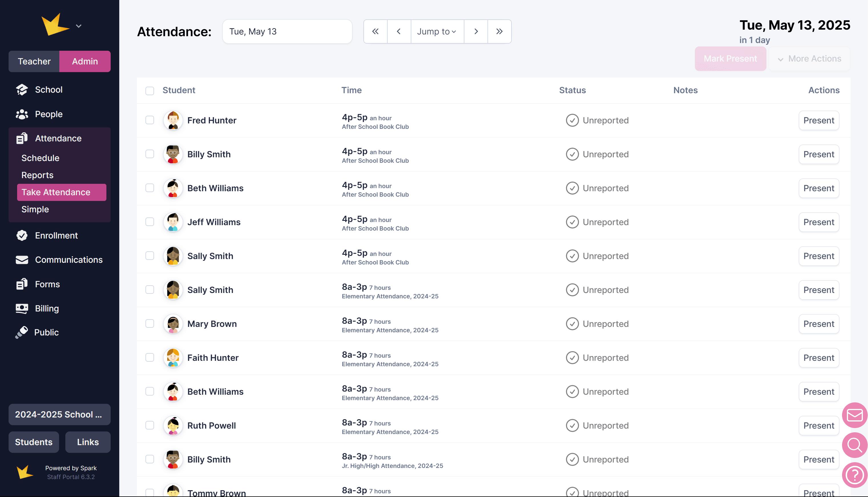Jump to first date double-chevron icon

coord(375,31)
